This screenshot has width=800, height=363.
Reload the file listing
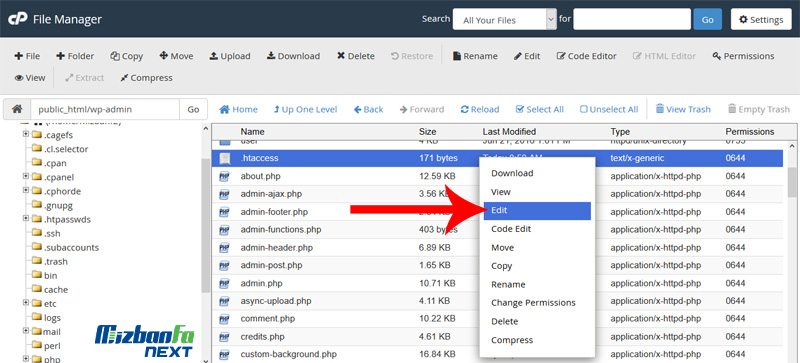point(480,109)
